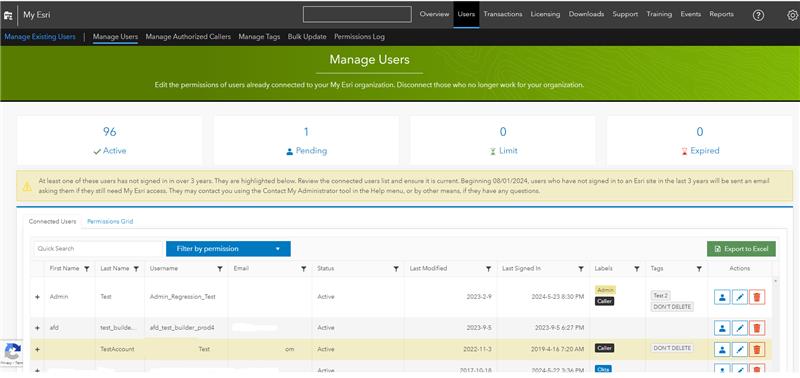Go to Transactions in top navigation
The image size is (800, 378).
pyautogui.click(x=503, y=14)
